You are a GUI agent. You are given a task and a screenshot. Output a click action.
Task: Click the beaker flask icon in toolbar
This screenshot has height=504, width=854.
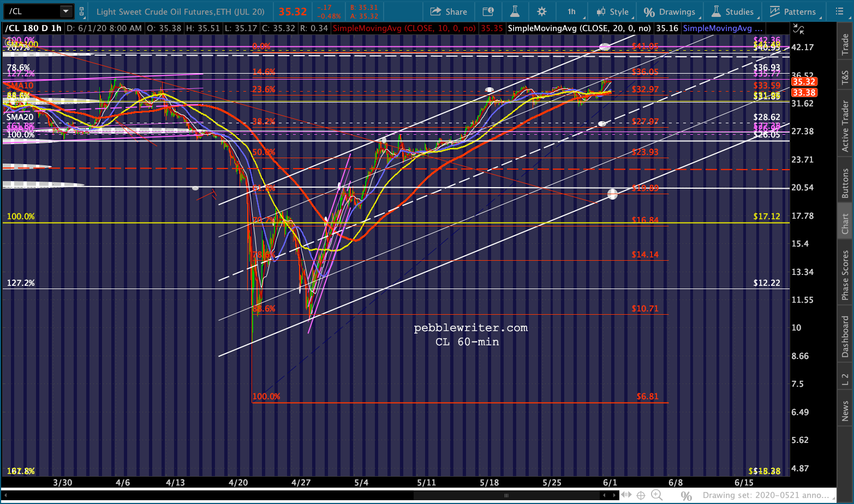pyautogui.click(x=515, y=11)
